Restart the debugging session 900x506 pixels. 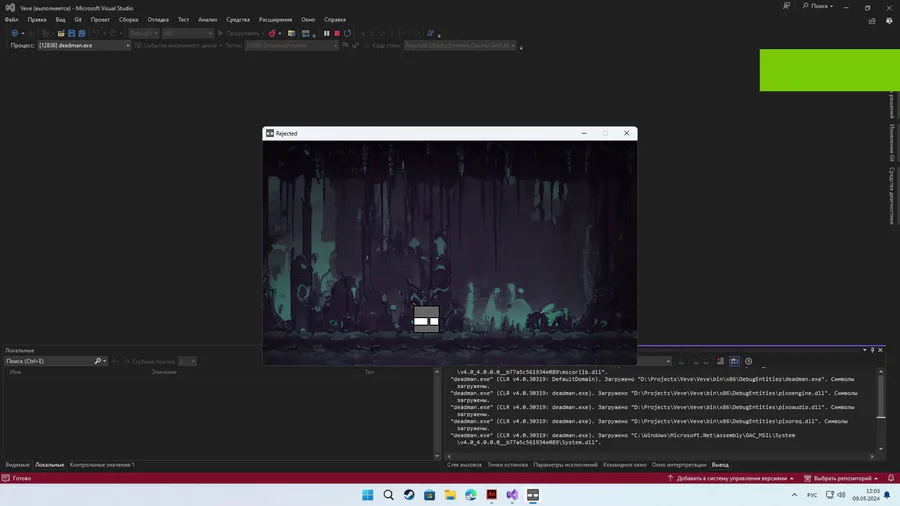pyautogui.click(x=347, y=33)
